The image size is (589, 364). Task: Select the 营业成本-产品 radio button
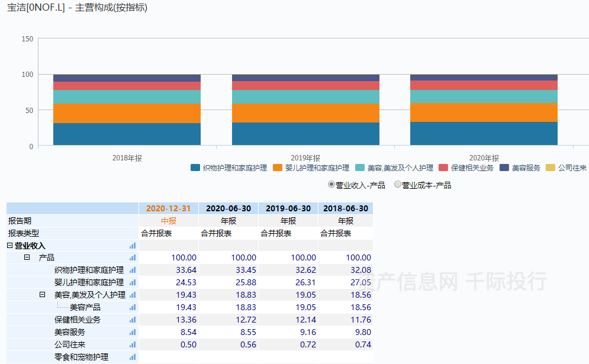(398, 185)
